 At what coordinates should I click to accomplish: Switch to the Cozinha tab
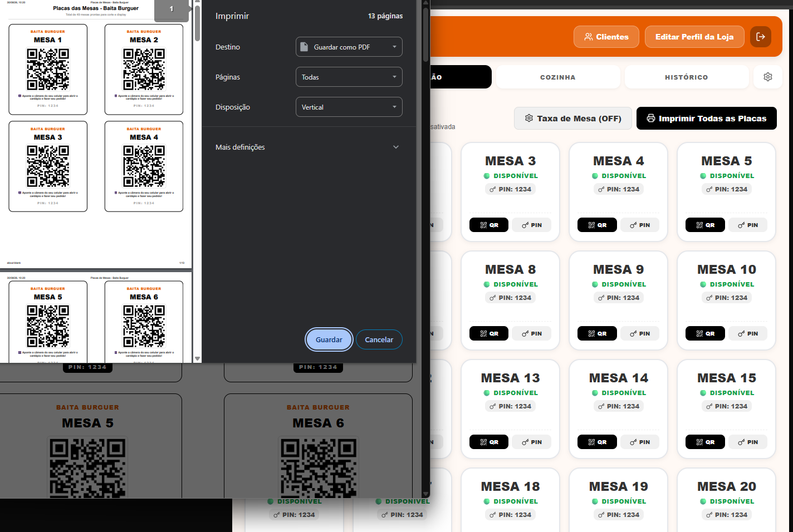[x=558, y=77]
